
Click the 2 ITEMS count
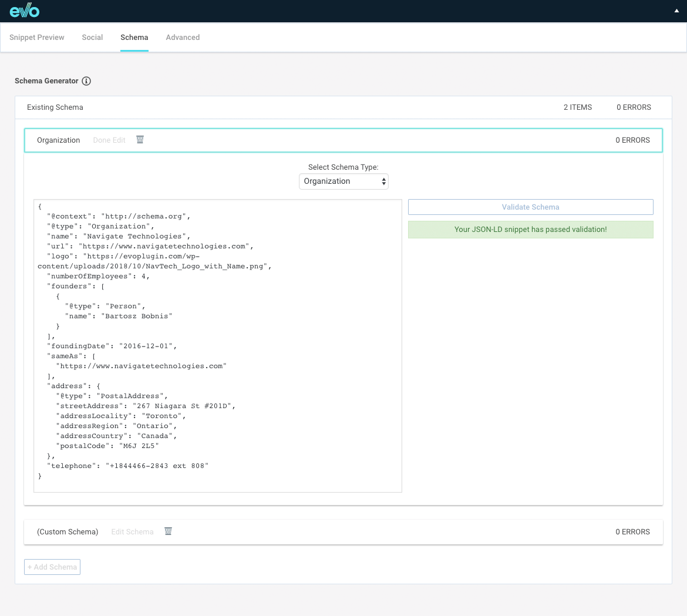(577, 107)
